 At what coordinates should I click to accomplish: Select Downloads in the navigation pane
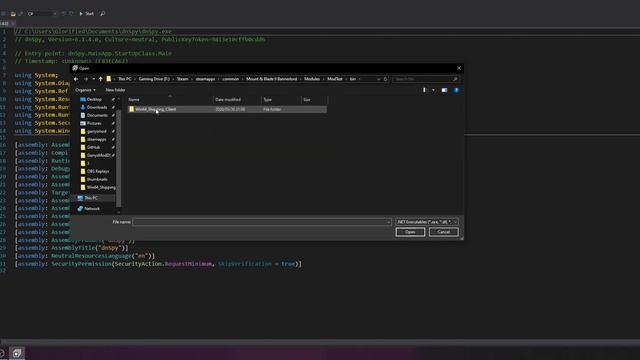[x=97, y=107]
